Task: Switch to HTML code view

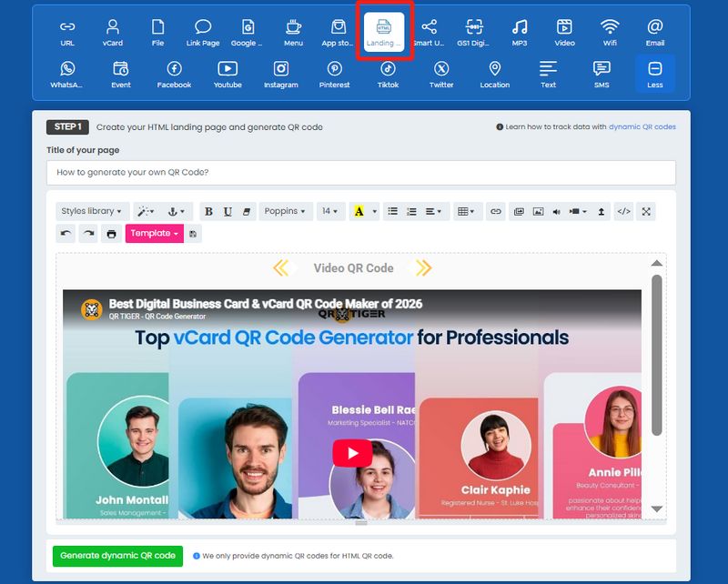Action: click(623, 212)
